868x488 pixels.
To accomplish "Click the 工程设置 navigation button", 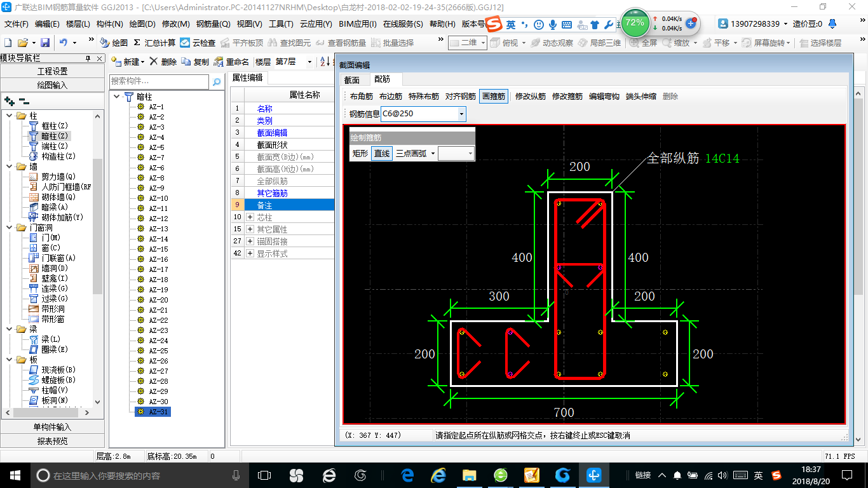I will 52,71.
